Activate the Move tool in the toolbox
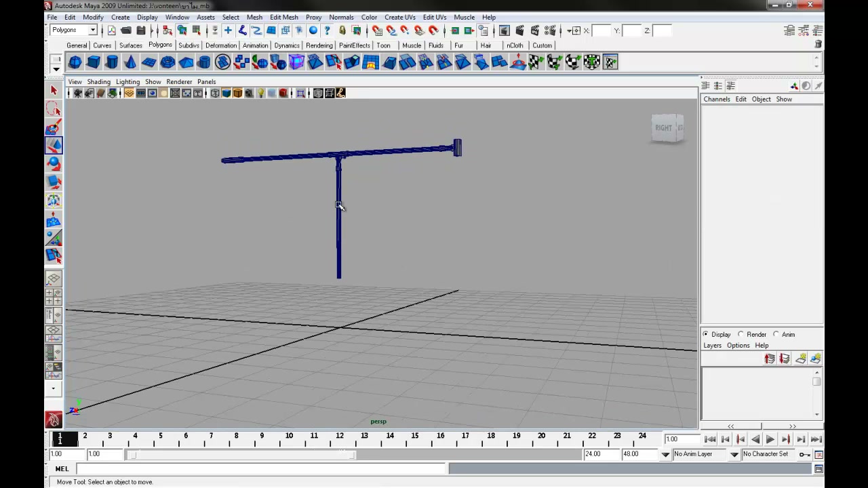 coord(54,145)
